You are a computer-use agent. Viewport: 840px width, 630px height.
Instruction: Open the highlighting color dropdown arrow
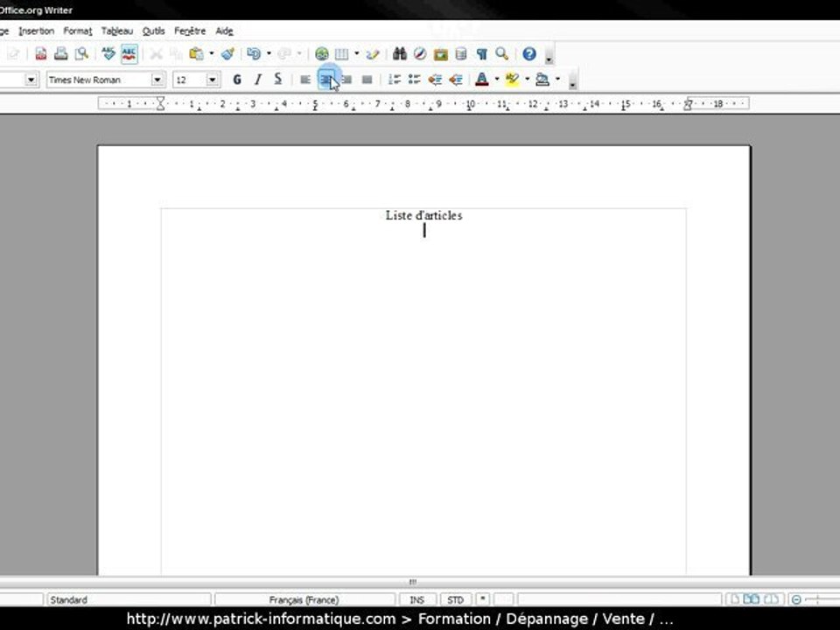[x=527, y=80]
